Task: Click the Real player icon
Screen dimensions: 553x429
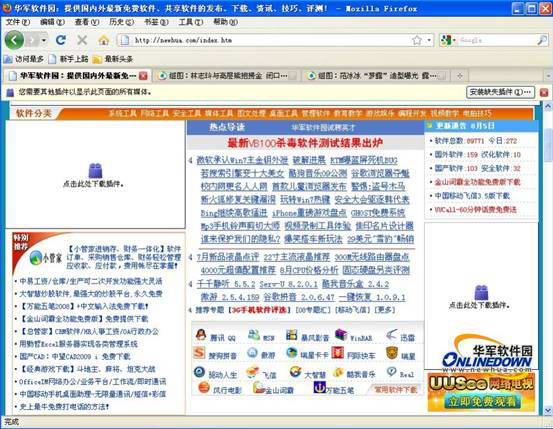Action: [391, 371]
